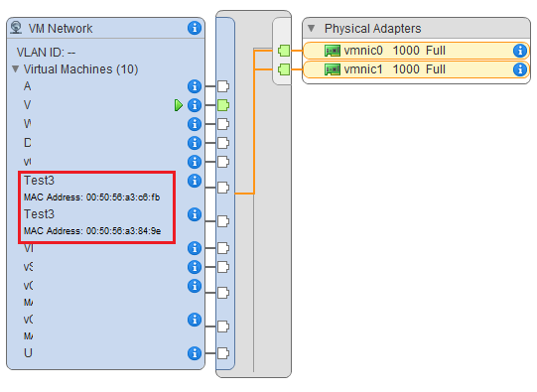Select the virtual port for VM vS

tap(223, 267)
